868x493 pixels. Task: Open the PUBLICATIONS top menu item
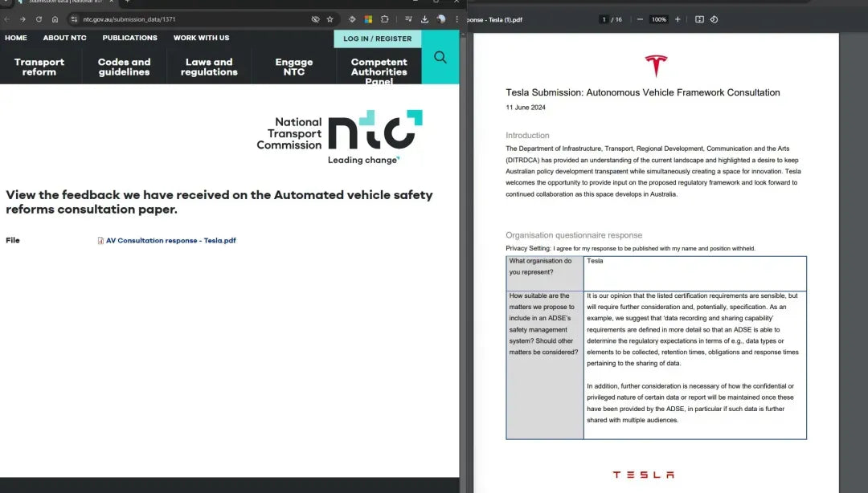click(x=129, y=38)
